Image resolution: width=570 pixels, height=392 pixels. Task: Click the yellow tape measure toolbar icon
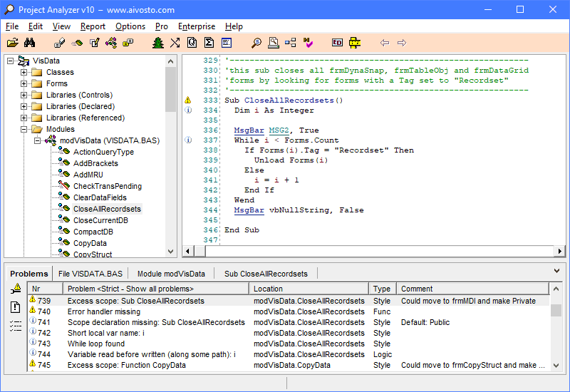(354, 43)
